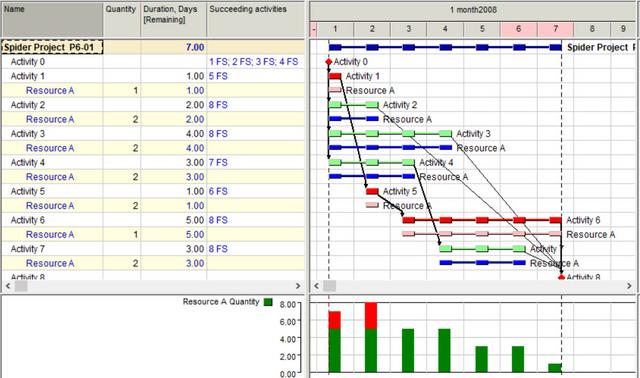This screenshot has width=640, height=378.
Task: Select the Activity 4 row name
Action: tap(28, 162)
